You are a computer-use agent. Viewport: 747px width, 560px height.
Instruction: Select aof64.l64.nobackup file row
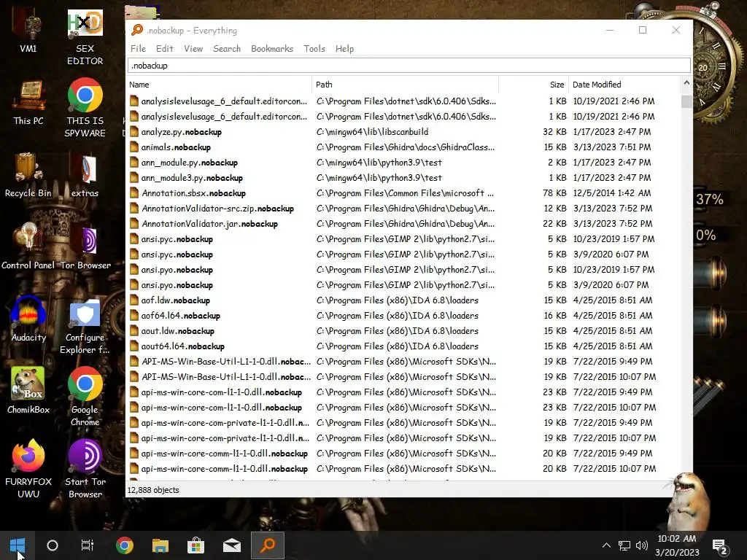[x=403, y=315]
